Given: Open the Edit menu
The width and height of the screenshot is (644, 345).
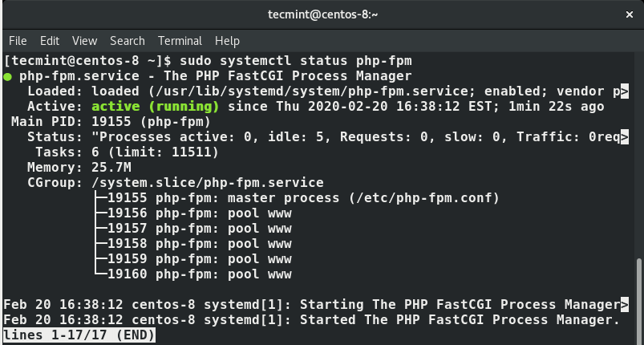Looking at the screenshot, I should pos(50,40).
